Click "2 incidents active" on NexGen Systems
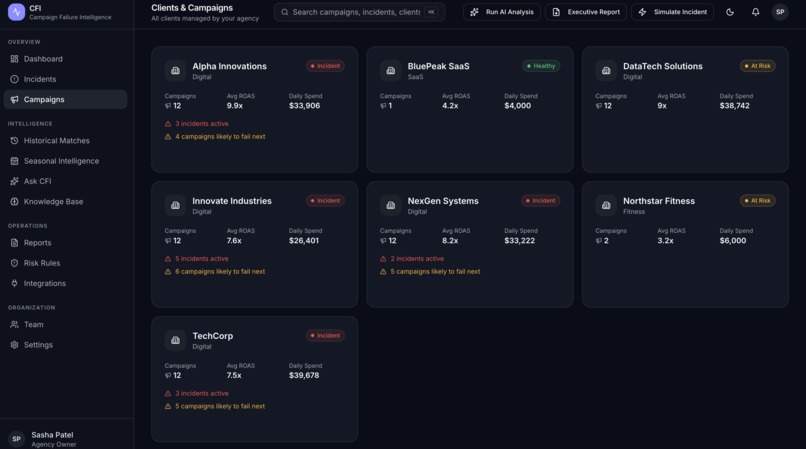 tap(417, 259)
